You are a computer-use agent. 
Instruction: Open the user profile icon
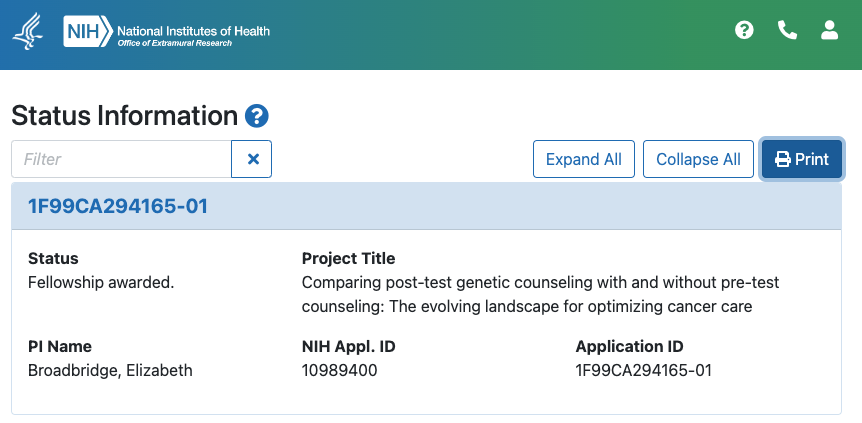pyautogui.click(x=829, y=30)
